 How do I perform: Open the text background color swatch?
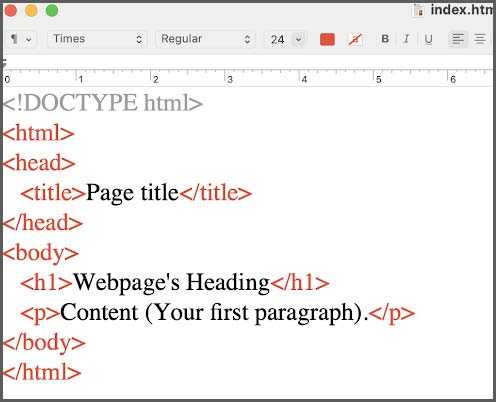(355, 39)
